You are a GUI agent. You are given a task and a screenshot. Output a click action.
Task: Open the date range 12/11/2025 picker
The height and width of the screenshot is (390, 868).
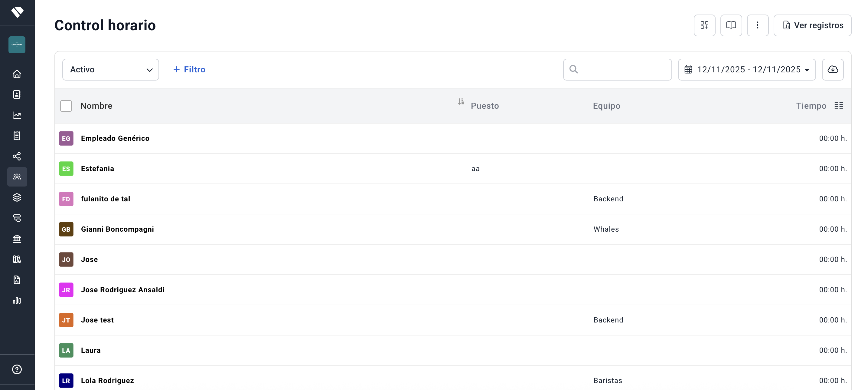747,70
